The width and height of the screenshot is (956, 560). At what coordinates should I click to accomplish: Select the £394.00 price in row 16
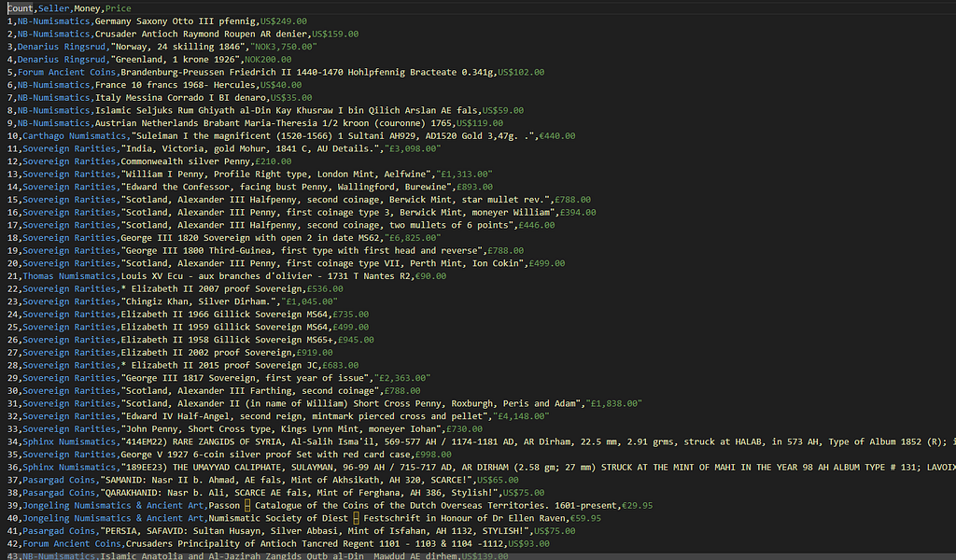tap(578, 214)
